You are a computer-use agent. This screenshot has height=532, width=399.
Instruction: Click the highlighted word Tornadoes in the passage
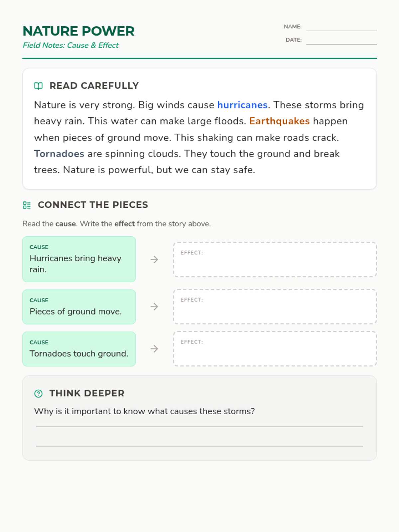coord(59,154)
